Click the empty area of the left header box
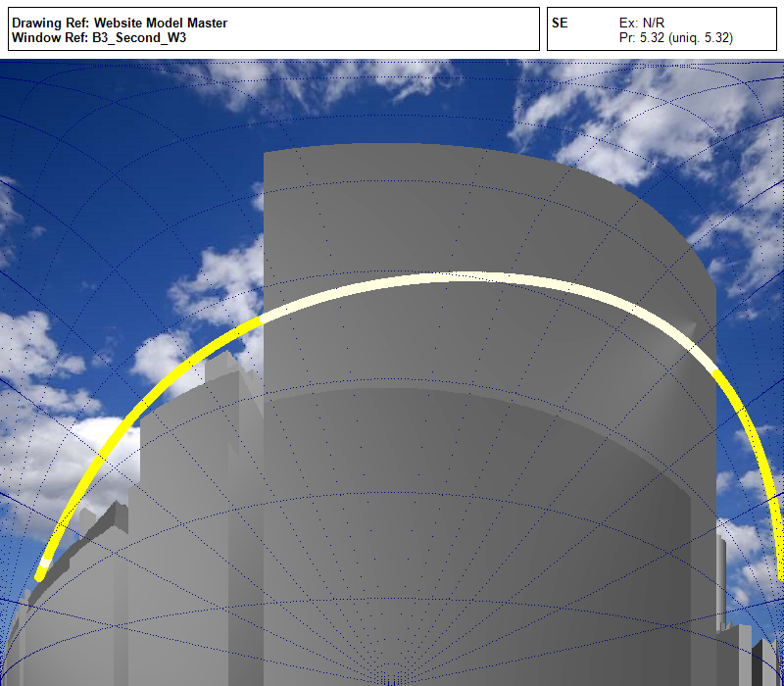 tap(392, 29)
